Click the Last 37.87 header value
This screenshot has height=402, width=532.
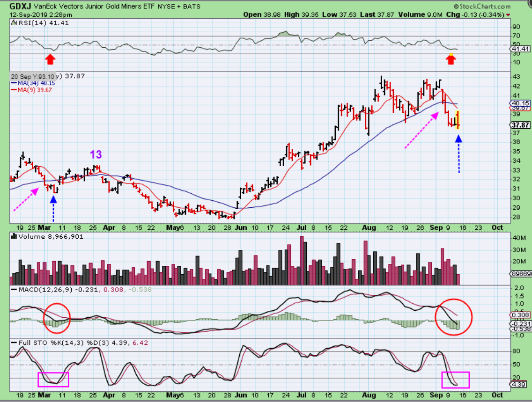coord(377,15)
